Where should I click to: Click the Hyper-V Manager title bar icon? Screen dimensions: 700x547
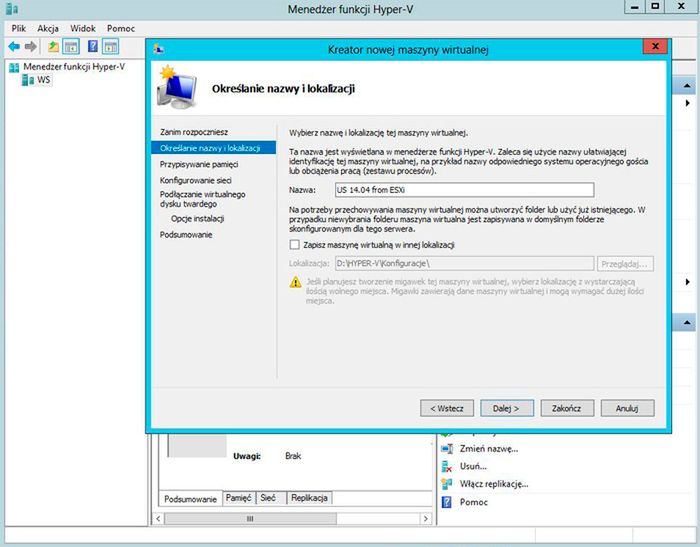(12, 8)
